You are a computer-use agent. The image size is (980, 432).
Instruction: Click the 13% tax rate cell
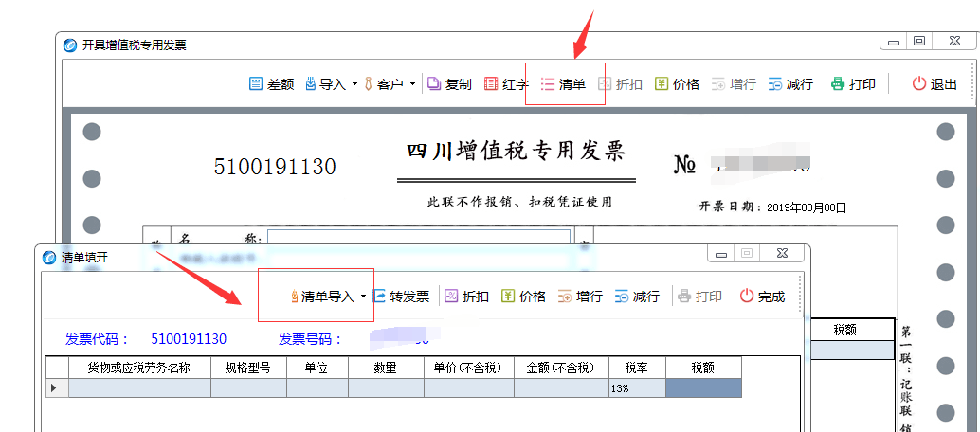638,388
